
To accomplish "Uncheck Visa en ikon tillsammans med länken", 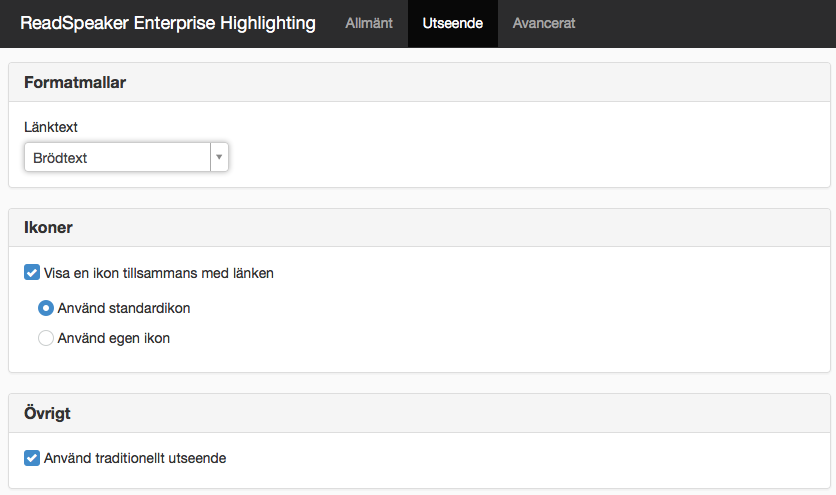I will (x=32, y=273).
